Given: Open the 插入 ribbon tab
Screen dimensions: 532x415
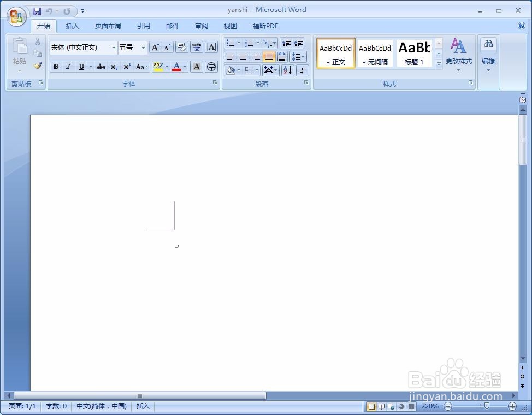Looking at the screenshot, I should pos(72,26).
